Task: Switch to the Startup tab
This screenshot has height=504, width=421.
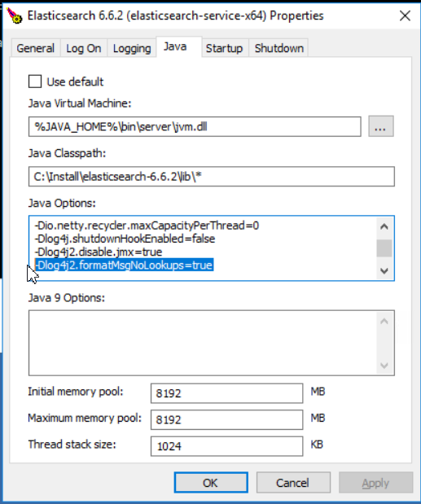Action: coord(224,48)
